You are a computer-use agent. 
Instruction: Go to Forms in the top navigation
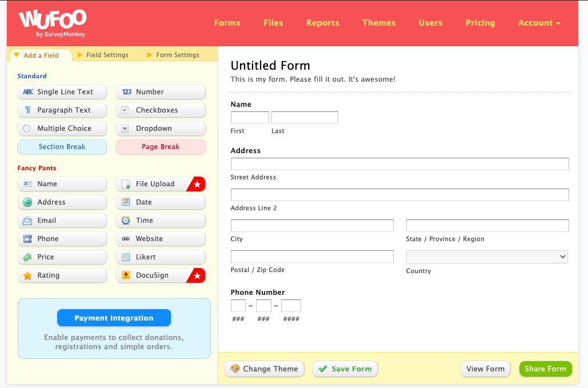pyautogui.click(x=227, y=23)
